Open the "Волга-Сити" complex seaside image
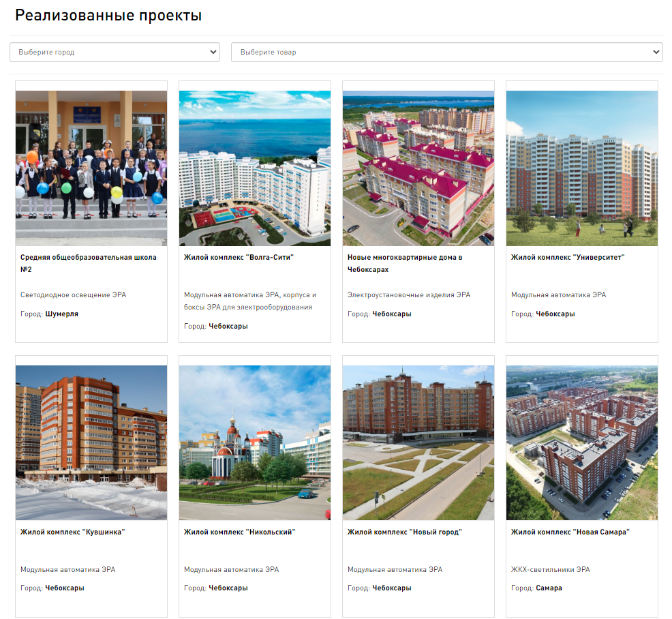The width and height of the screenshot is (672, 619). 255,168
